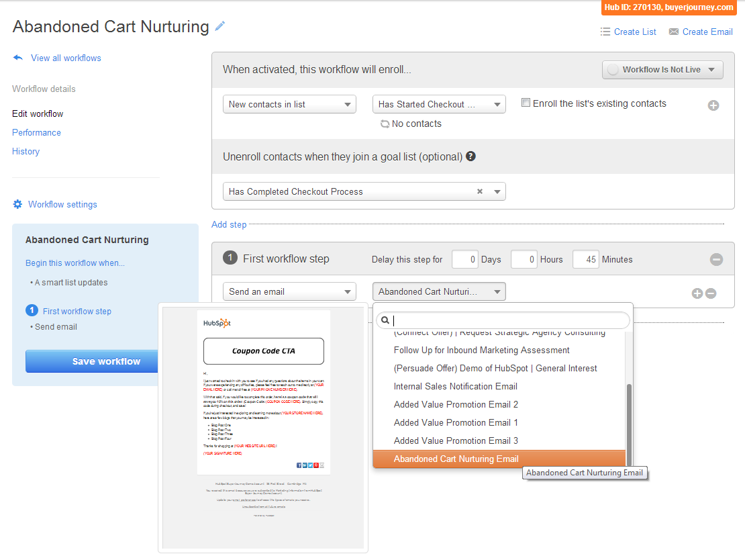Click the Create List icon
The width and height of the screenshot is (745, 560).
pyautogui.click(x=605, y=32)
